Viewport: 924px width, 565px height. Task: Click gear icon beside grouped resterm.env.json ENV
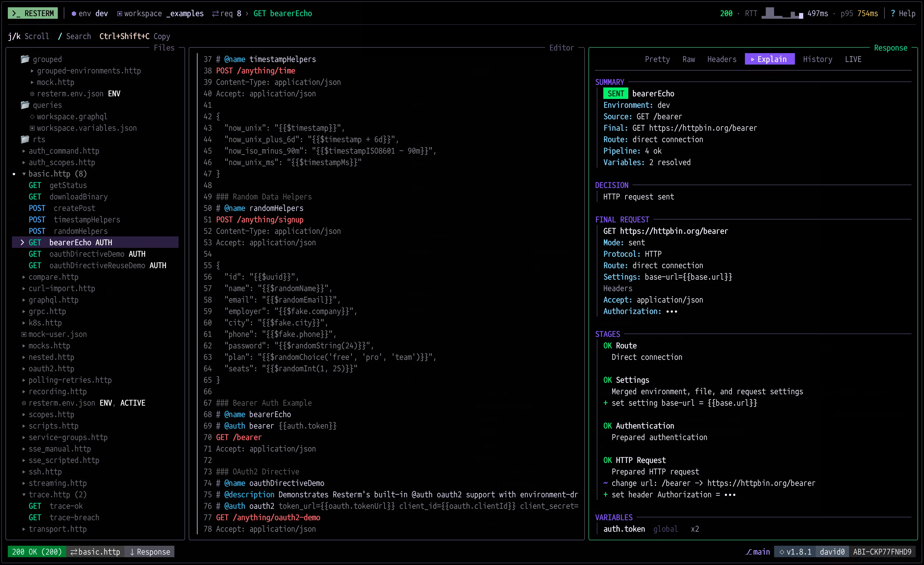32,94
